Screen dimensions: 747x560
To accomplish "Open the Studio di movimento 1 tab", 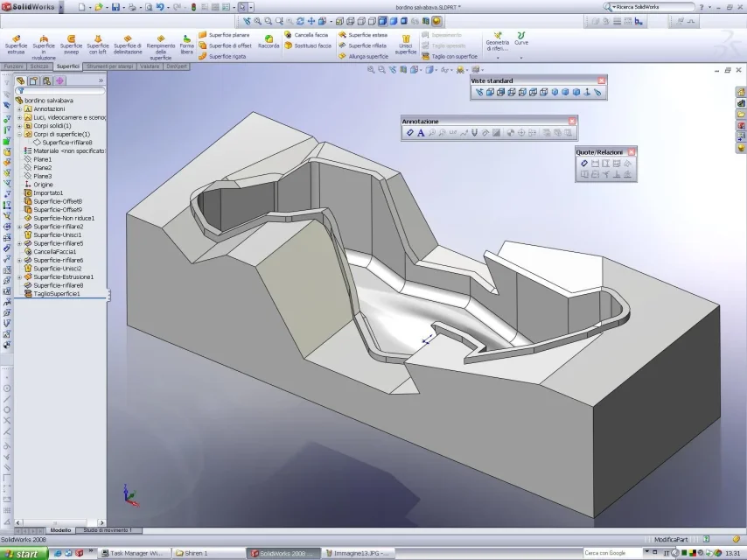I will pyautogui.click(x=108, y=530).
